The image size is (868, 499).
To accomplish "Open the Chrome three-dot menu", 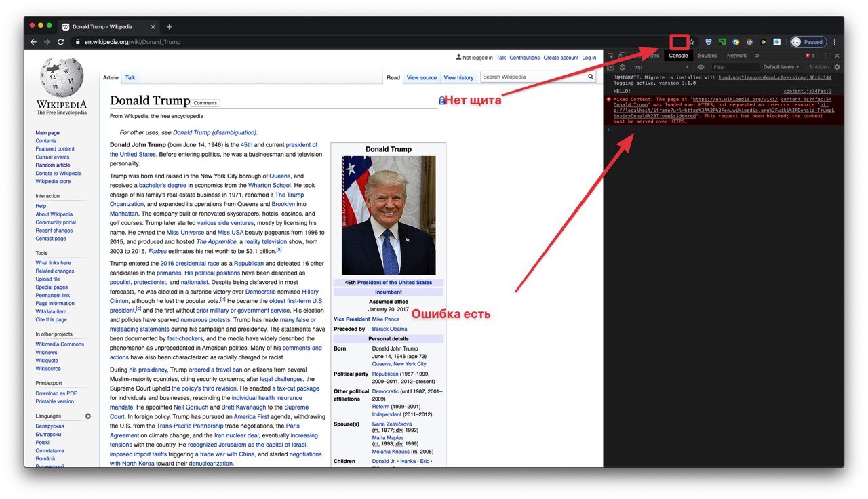I will pos(835,42).
